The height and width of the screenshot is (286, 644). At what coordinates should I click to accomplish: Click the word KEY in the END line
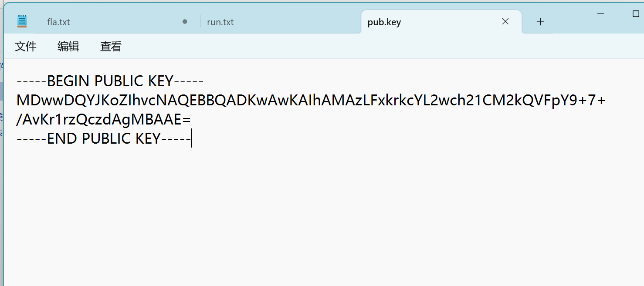[148, 138]
